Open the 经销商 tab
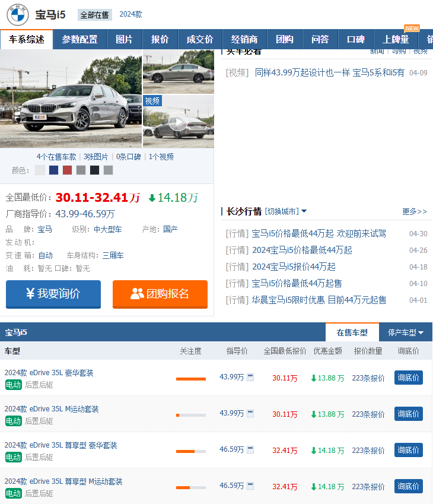Image resolution: width=433 pixels, height=504 pixels. click(x=244, y=39)
